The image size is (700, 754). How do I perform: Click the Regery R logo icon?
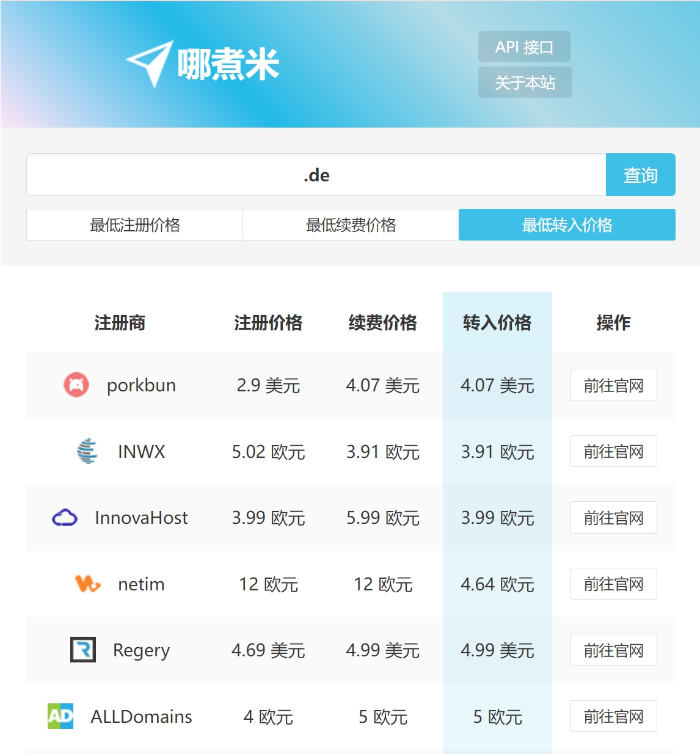coord(83,650)
